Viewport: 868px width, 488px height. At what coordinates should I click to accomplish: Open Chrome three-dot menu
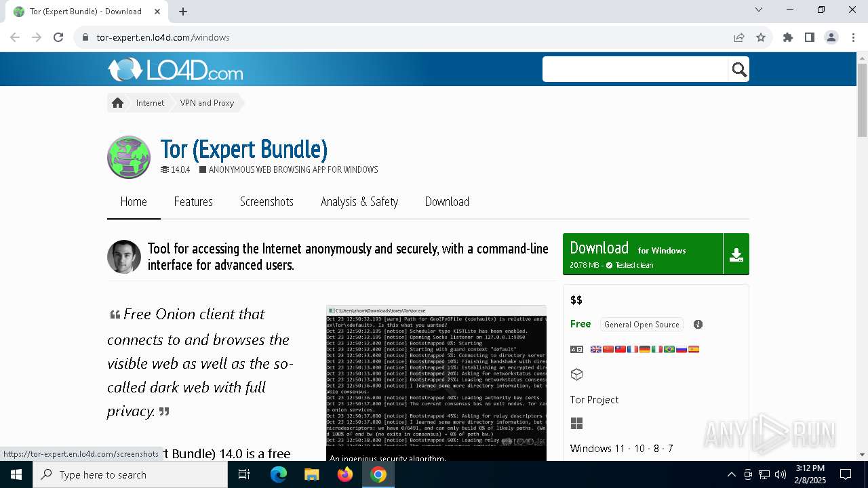click(853, 37)
